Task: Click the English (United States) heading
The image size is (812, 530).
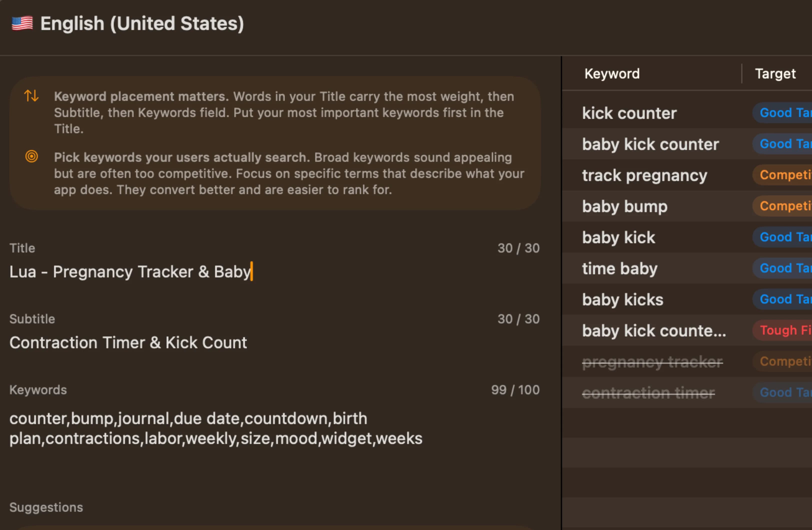Action: [142, 24]
